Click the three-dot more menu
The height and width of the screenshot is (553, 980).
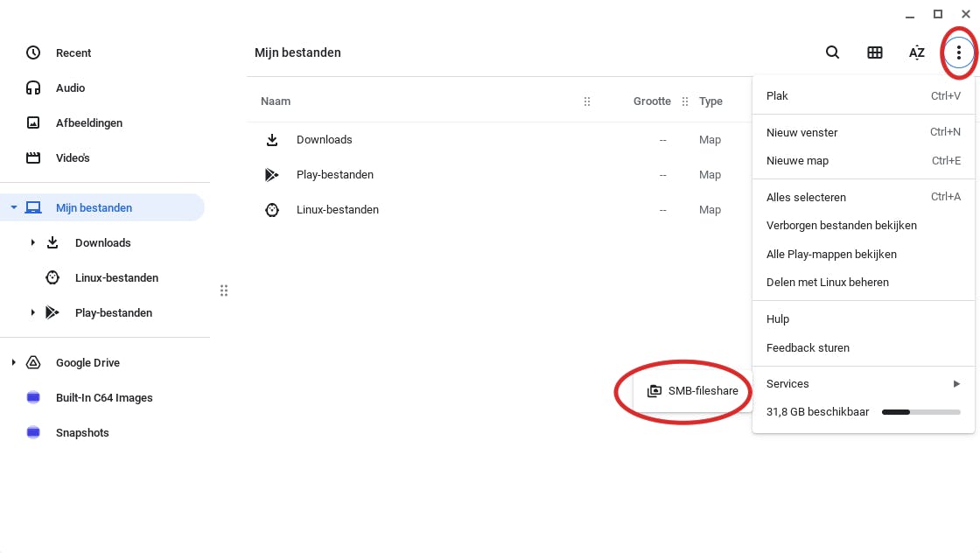959,52
